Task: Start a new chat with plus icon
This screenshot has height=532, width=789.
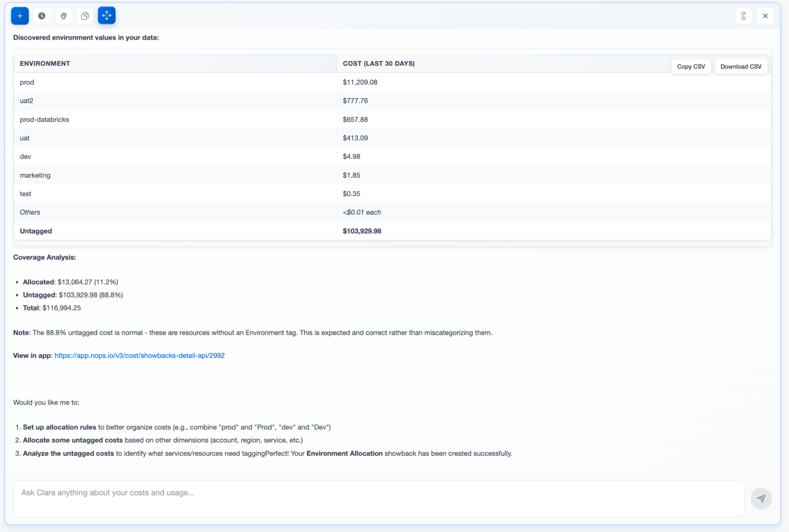Action: tap(20, 16)
